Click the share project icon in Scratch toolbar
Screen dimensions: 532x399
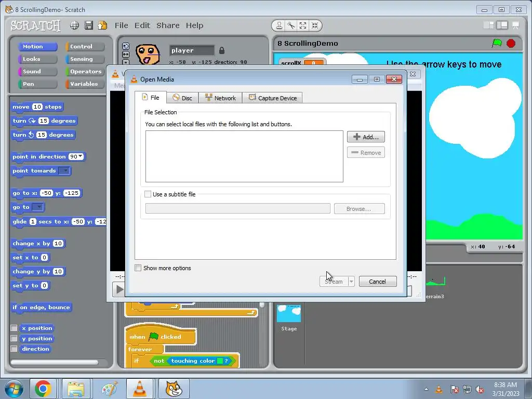click(x=102, y=25)
